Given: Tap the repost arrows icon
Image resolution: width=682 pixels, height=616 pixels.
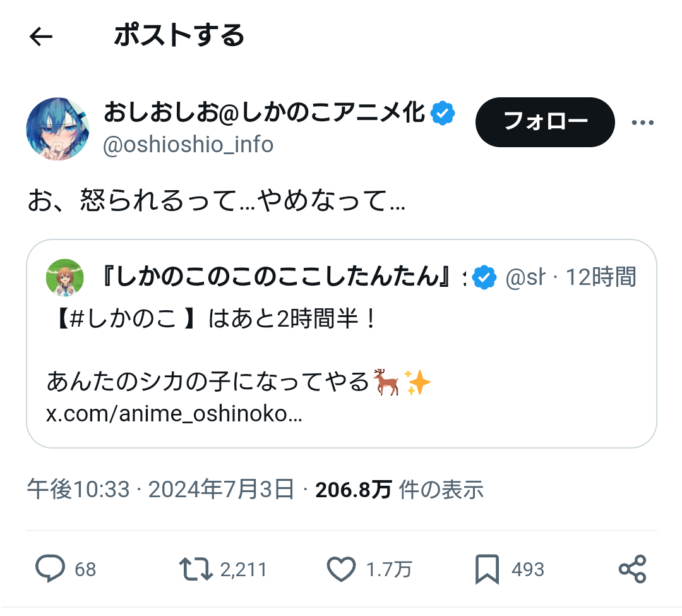Looking at the screenshot, I should 196,569.
